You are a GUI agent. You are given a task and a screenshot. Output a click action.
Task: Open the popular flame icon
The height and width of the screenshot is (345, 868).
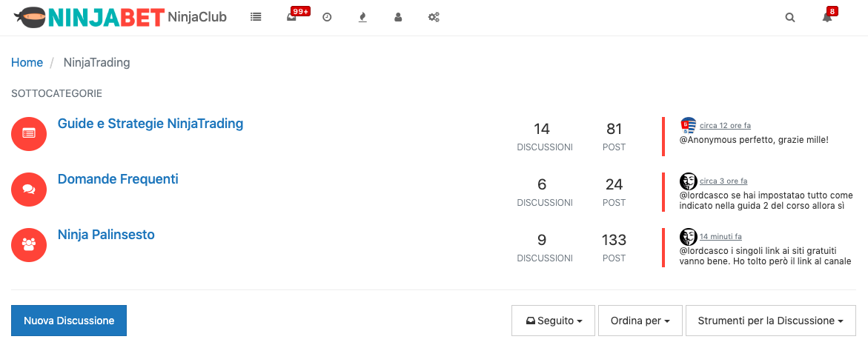pos(362,17)
